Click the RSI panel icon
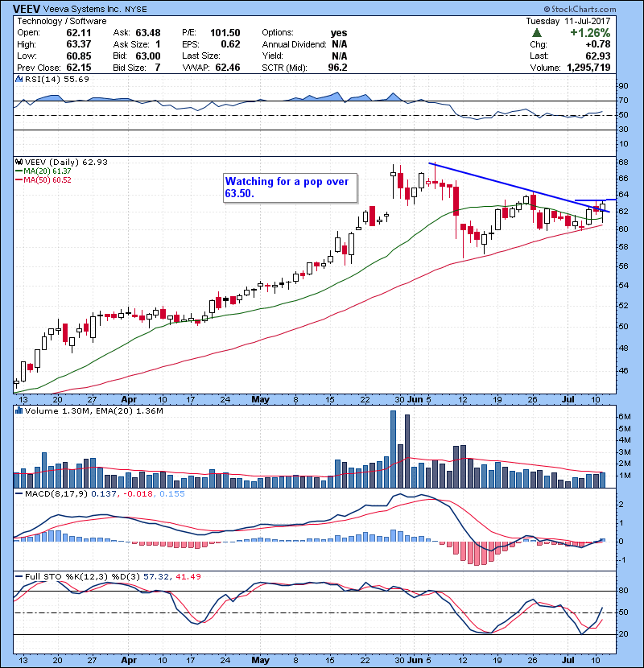Viewport: 644px width, 668px height. click(x=19, y=79)
